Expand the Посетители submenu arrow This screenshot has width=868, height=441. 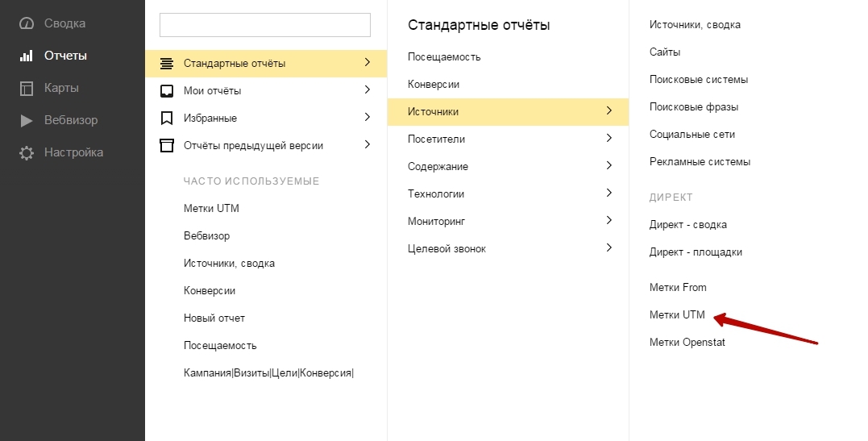609,139
